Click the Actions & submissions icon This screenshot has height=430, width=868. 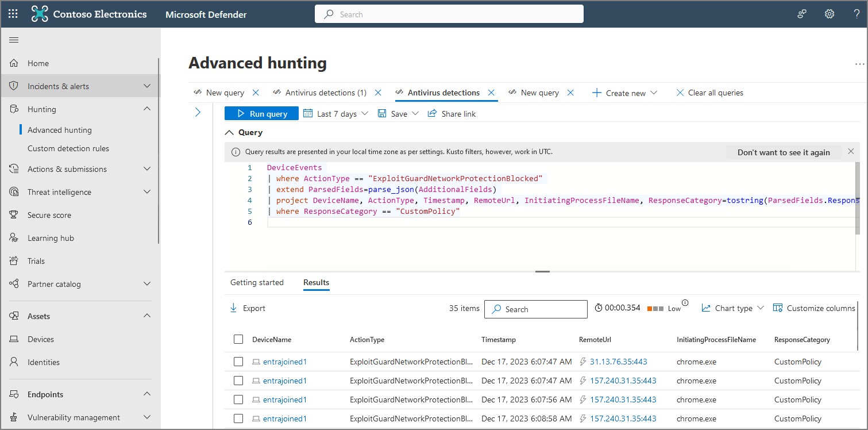pyautogui.click(x=14, y=169)
